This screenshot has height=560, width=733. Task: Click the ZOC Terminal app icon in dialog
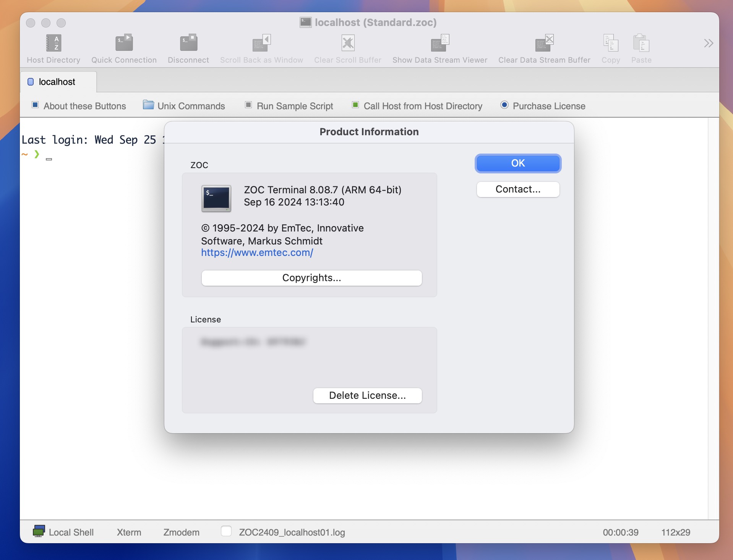coord(216,198)
